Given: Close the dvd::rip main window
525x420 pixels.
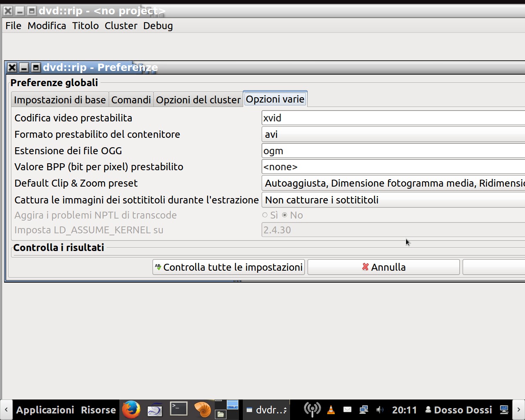Looking at the screenshot, I should pos(8,11).
